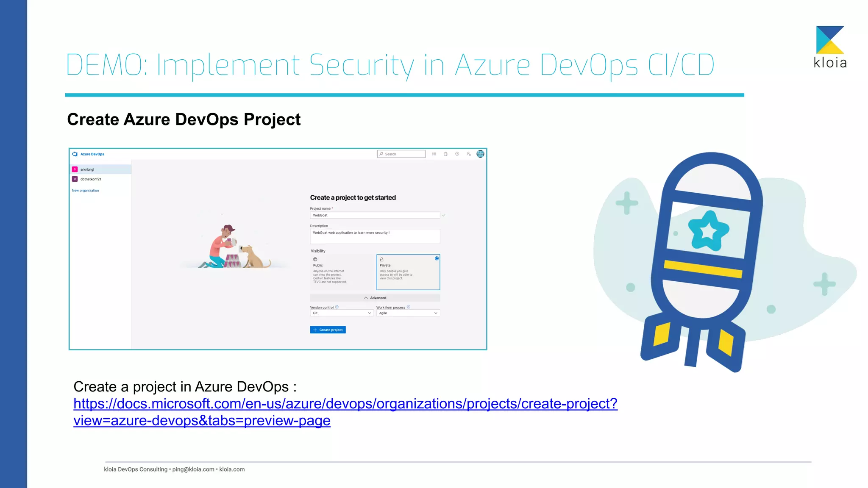The image size is (868, 488).
Task: Click the kloia logo
Action: click(830, 47)
